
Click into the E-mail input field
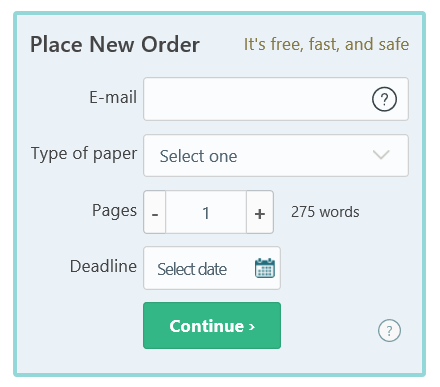tap(276, 99)
